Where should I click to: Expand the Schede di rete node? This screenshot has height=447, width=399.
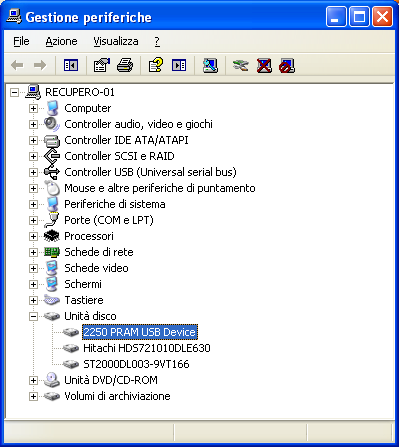[33, 252]
